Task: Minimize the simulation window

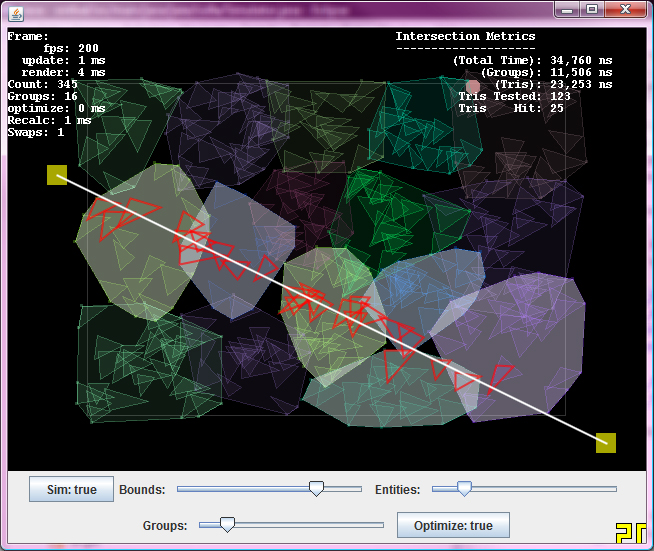Action: (568, 9)
